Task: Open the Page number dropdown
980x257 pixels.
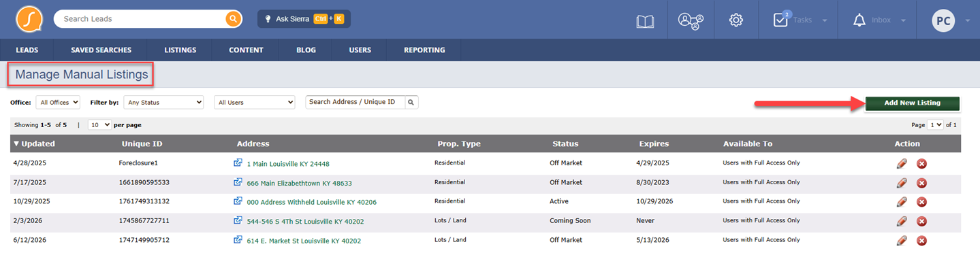Action: pyautogui.click(x=935, y=125)
